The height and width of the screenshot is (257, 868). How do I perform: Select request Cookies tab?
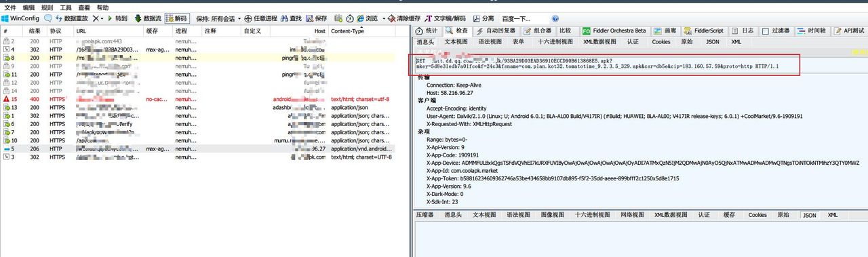(661, 41)
